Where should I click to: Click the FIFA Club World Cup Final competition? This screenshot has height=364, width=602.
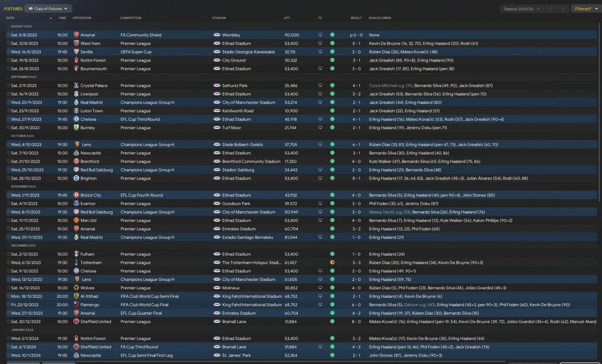coord(144,305)
